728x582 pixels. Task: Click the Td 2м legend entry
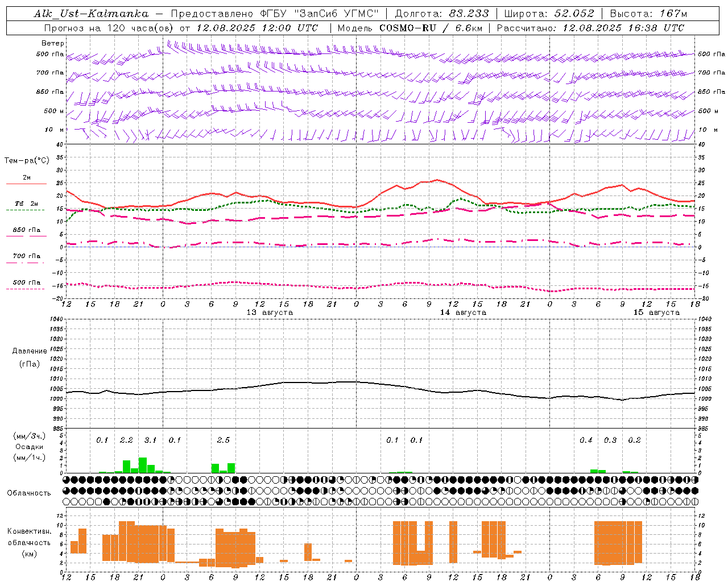pos(26,203)
